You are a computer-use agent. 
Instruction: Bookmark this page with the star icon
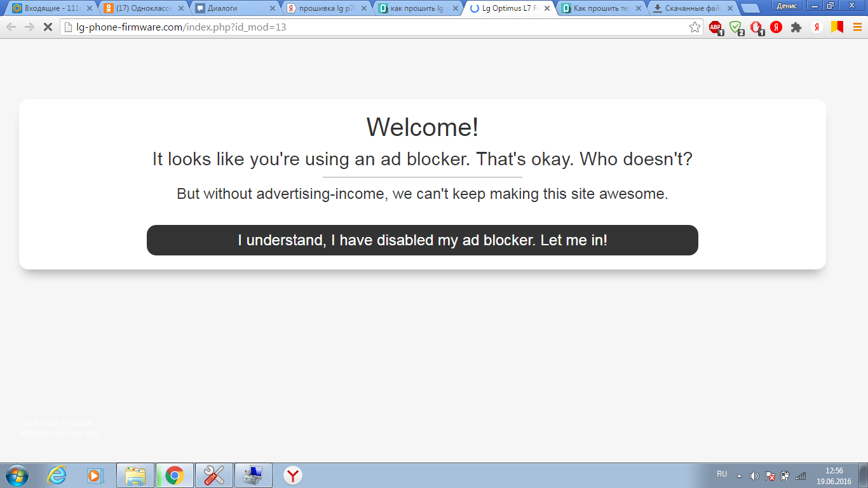tap(695, 27)
